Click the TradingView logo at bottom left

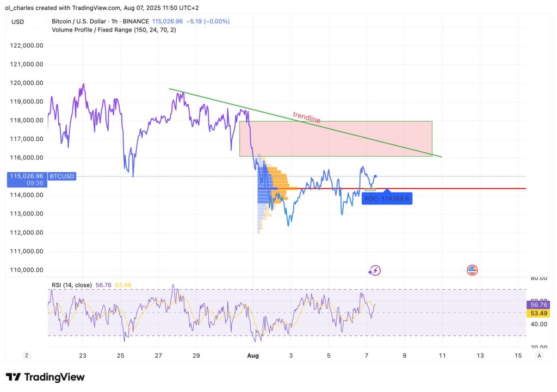[45, 377]
